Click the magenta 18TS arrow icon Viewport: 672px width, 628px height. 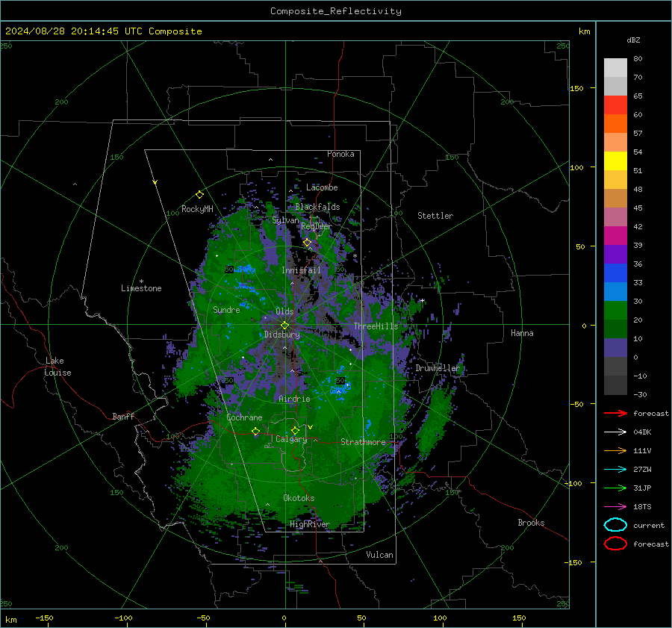tap(615, 506)
